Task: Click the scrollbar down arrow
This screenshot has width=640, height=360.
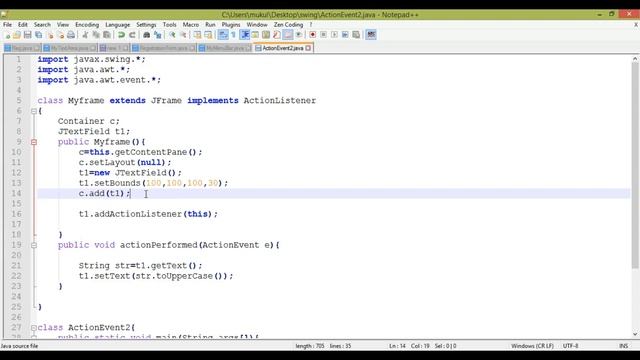Action: point(635,334)
